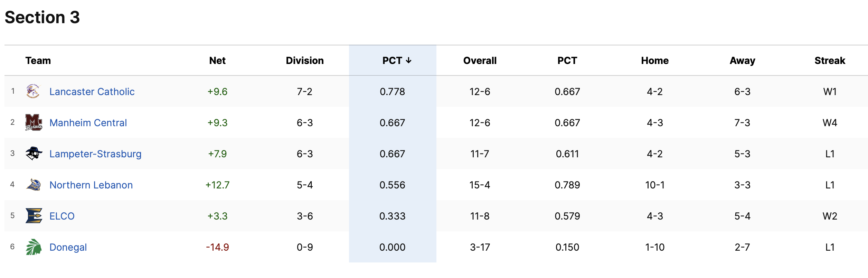
Task: Open the Manheim Central team link
Action: [x=88, y=123]
